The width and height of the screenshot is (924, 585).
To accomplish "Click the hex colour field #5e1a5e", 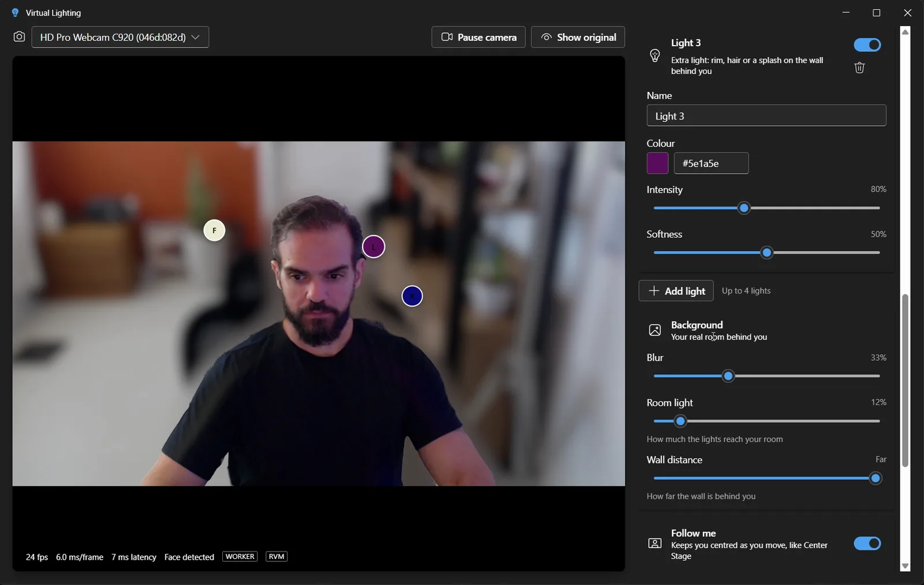I will pos(711,163).
